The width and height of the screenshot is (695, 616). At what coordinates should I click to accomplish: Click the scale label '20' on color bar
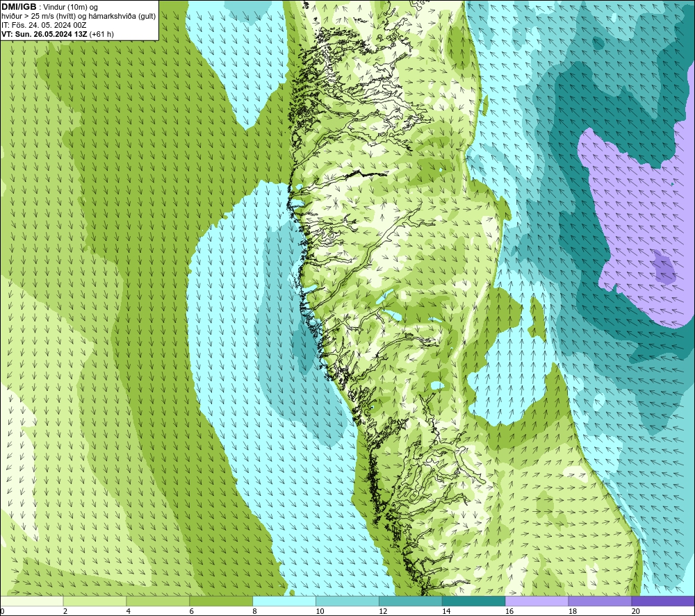point(636,611)
